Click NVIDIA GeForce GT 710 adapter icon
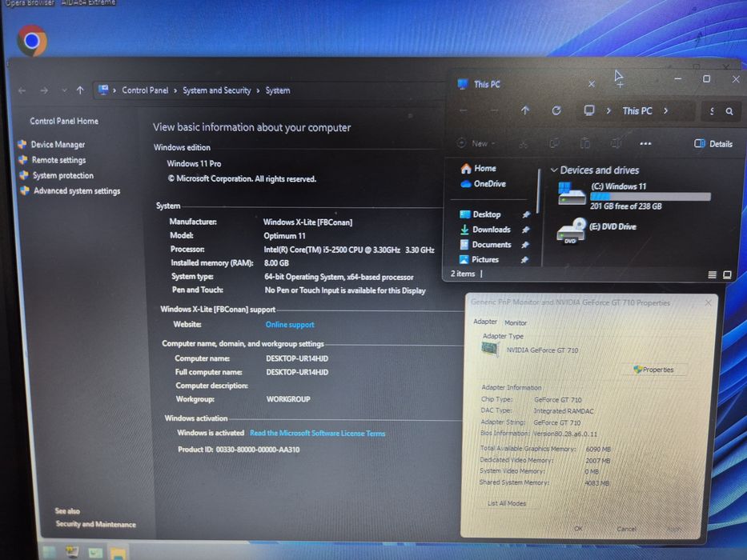Image resolution: width=747 pixels, height=560 pixels. (490, 349)
